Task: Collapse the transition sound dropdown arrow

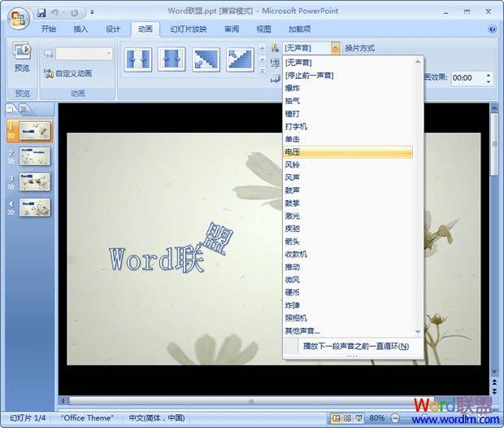Action: pos(335,48)
